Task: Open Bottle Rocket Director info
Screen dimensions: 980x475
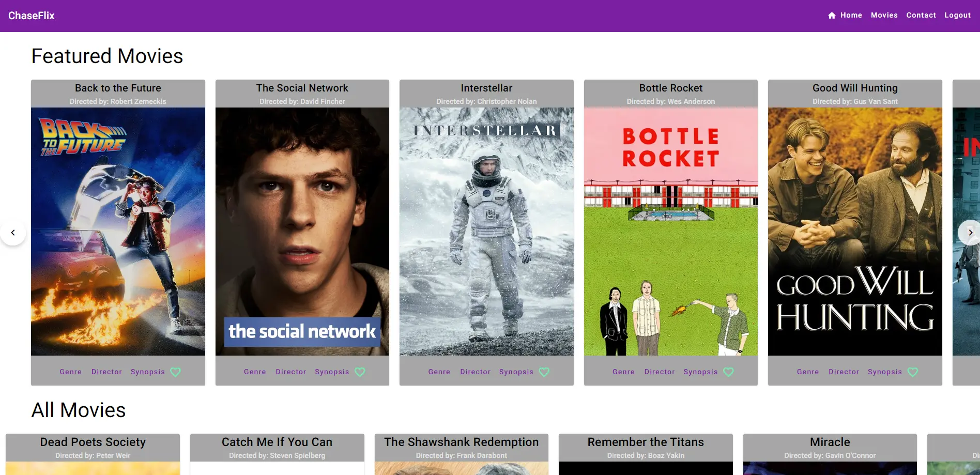Action: (660, 372)
